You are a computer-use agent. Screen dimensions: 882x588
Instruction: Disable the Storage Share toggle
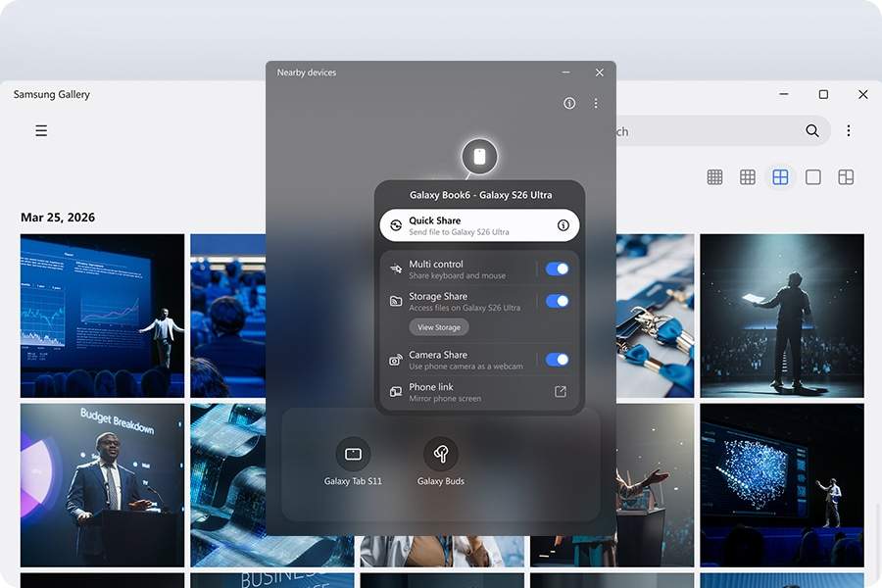tap(557, 301)
